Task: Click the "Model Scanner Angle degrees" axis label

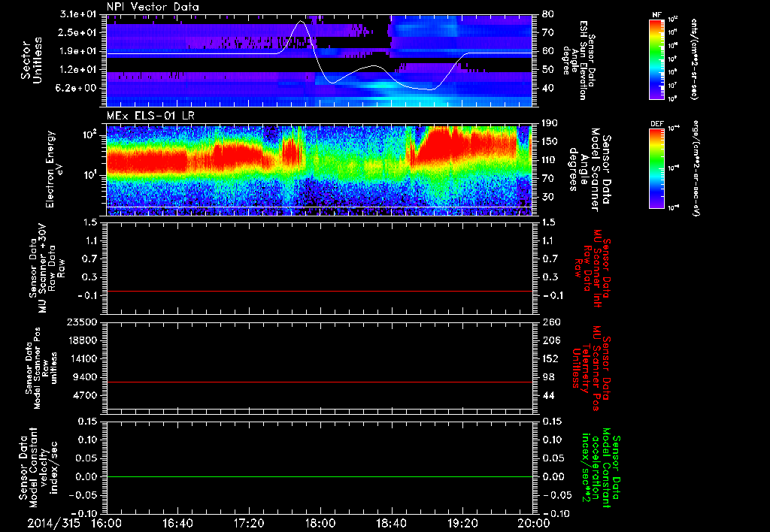Action: (589, 170)
